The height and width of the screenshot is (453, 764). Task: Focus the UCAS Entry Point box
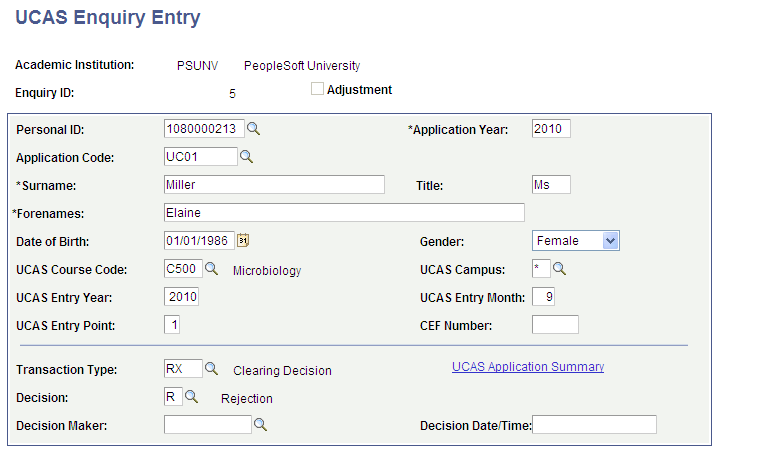[x=172, y=324]
